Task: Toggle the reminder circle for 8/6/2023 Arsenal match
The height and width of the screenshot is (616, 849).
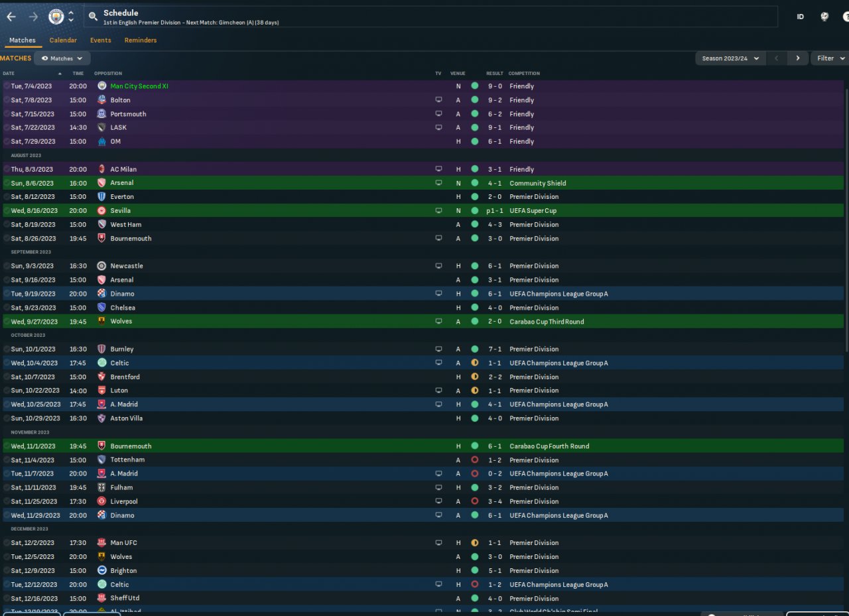Action: [x=7, y=183]
